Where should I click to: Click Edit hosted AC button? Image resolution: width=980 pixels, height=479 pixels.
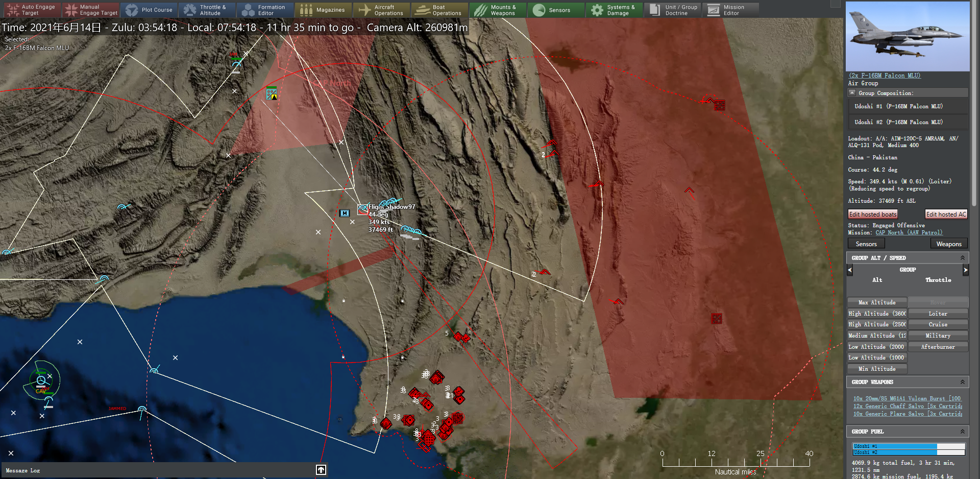[x=946, y=214]
